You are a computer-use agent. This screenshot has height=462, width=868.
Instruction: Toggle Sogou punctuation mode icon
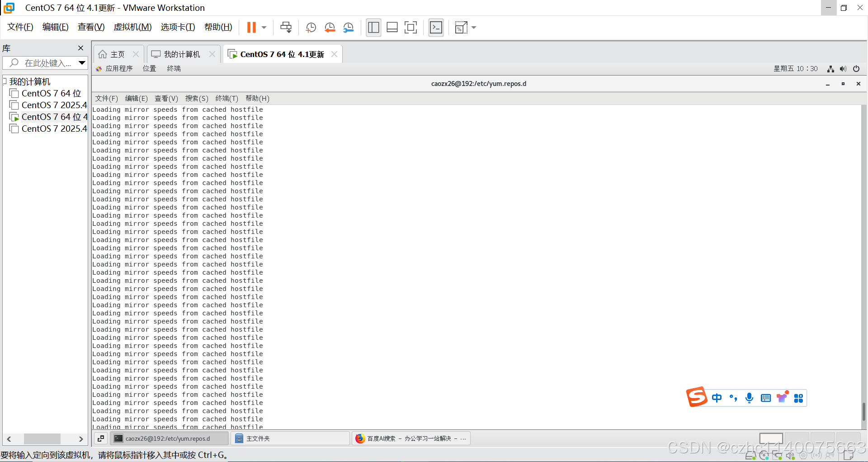point(733,398)
